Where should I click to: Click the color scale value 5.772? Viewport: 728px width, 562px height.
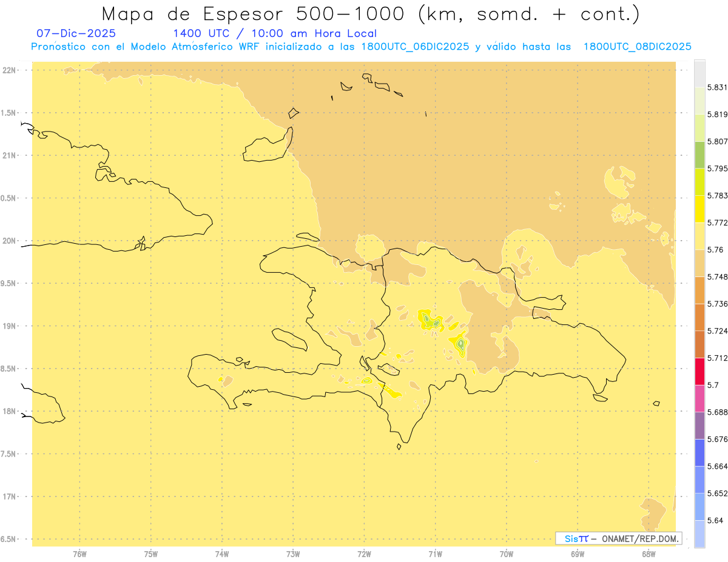pos(718,222)
